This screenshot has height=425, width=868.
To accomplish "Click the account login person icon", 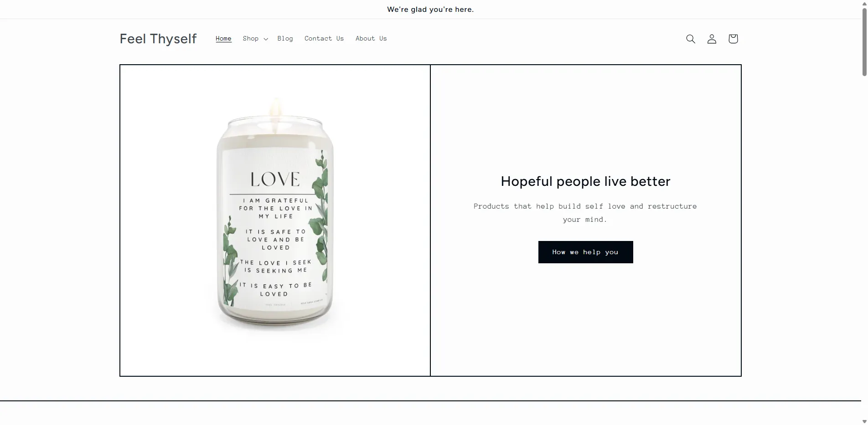I will pyautogui.click(x=712, y=39).
